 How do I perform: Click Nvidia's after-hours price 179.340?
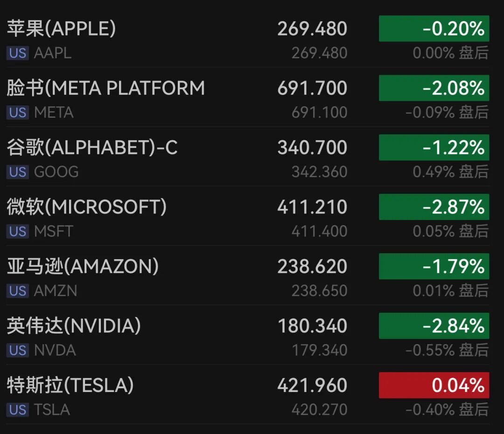point(319,351)
